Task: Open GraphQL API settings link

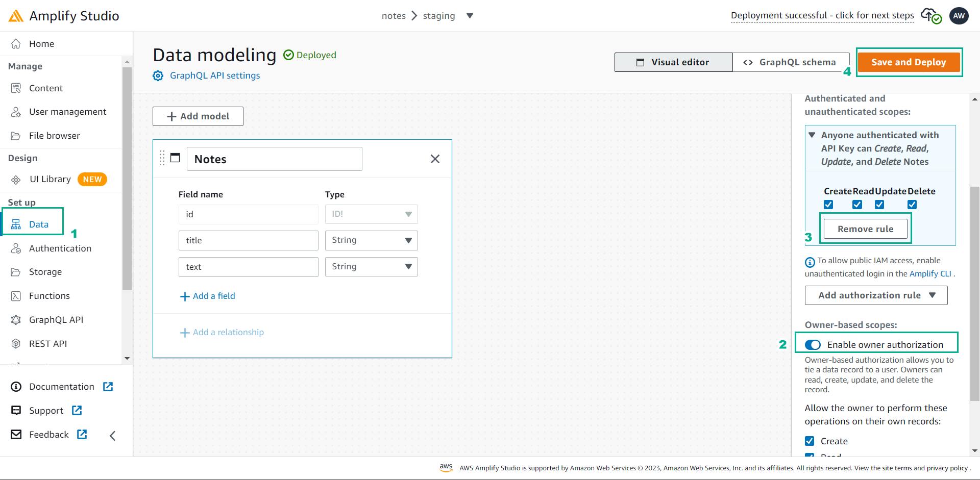Action: pos(215,75)
